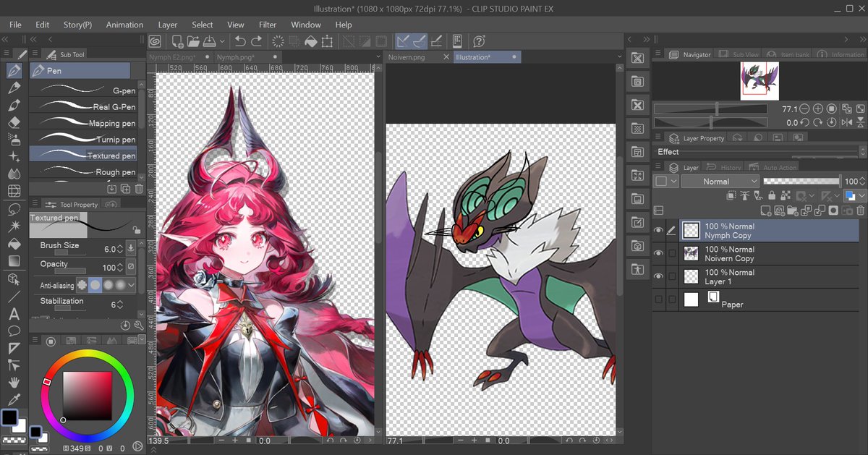The image size is (868, 455).
Task: Create new raster layer icon
Action: click(x=767, y=211)
